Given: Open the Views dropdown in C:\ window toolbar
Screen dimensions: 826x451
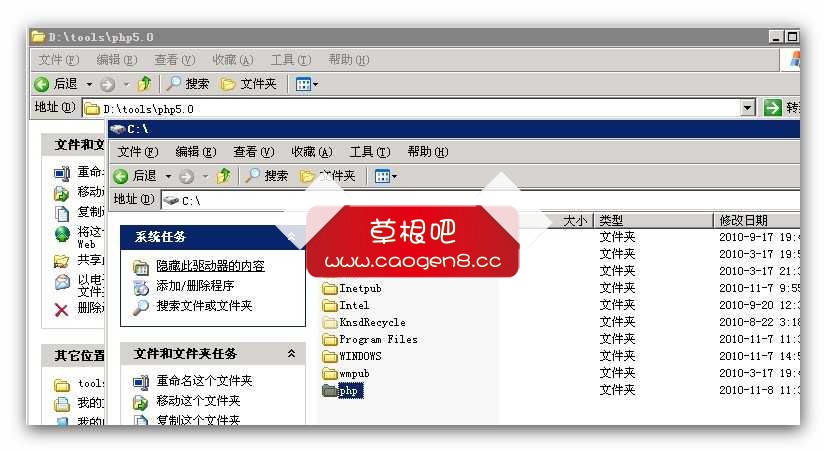Looking at the screenshot, I should (x=386, y=176).
